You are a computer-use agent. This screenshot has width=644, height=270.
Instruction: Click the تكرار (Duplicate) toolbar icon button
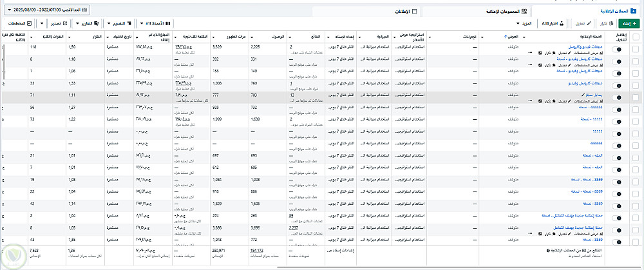point(604,23)
